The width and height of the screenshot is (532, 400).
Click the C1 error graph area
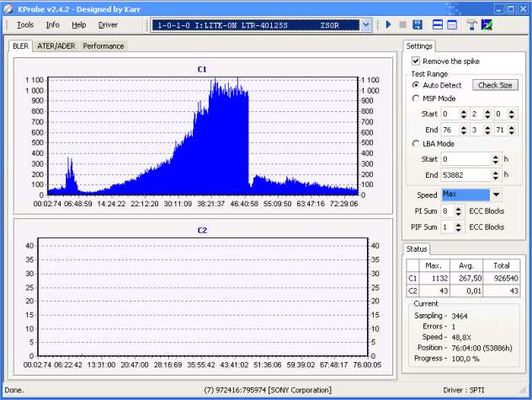203,136
